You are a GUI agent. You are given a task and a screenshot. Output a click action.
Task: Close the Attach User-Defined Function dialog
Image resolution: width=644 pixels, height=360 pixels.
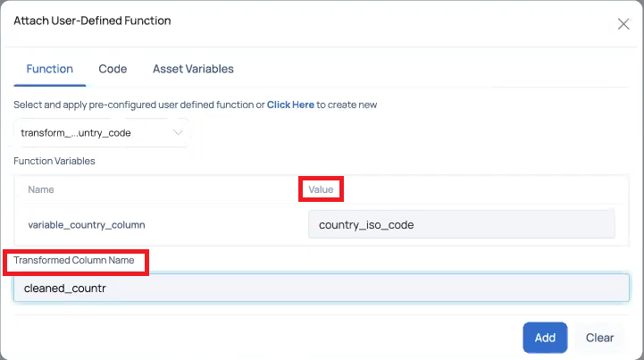click(x=623, y=24)
